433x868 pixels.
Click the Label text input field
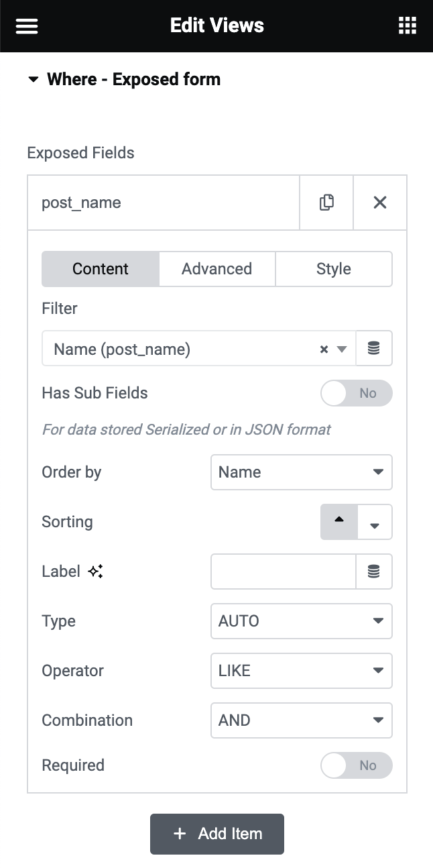click(x=283, y=572)
